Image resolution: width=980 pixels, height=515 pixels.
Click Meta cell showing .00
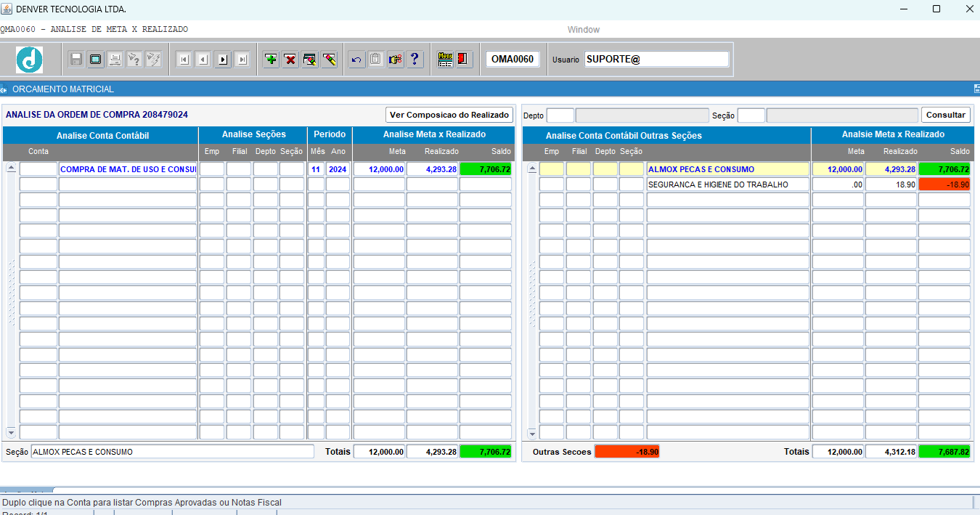(838, 184)
